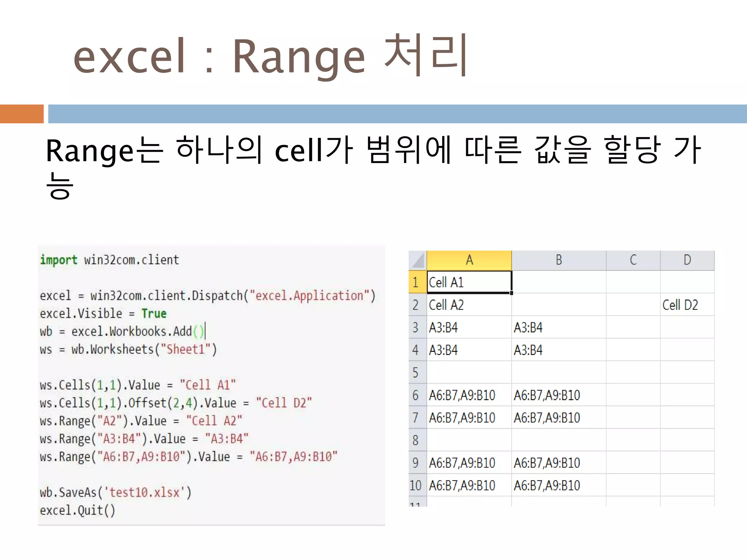The image size is (747, 560).
Task: Click the slide title excel : Range 처리
Action: pos(271,57)
